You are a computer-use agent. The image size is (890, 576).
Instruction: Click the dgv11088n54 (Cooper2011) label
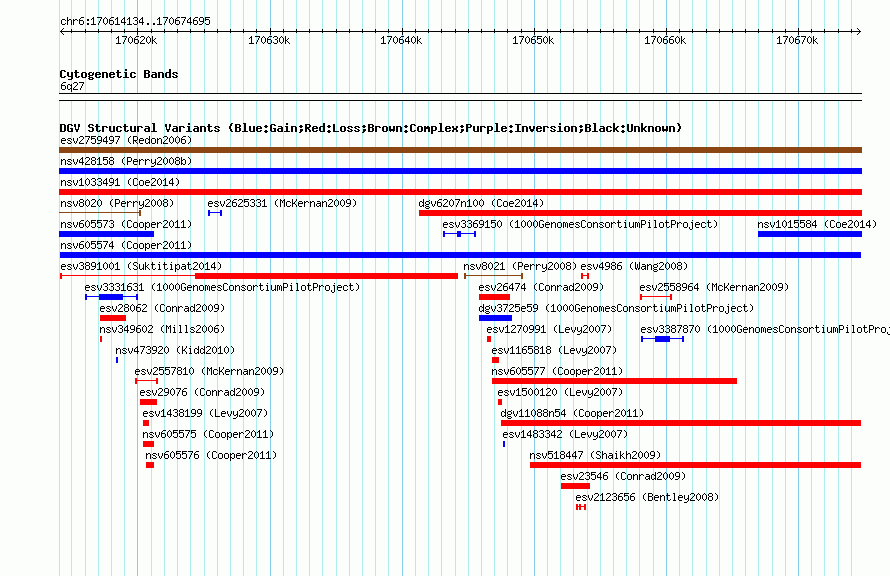[x=572, y=413]
